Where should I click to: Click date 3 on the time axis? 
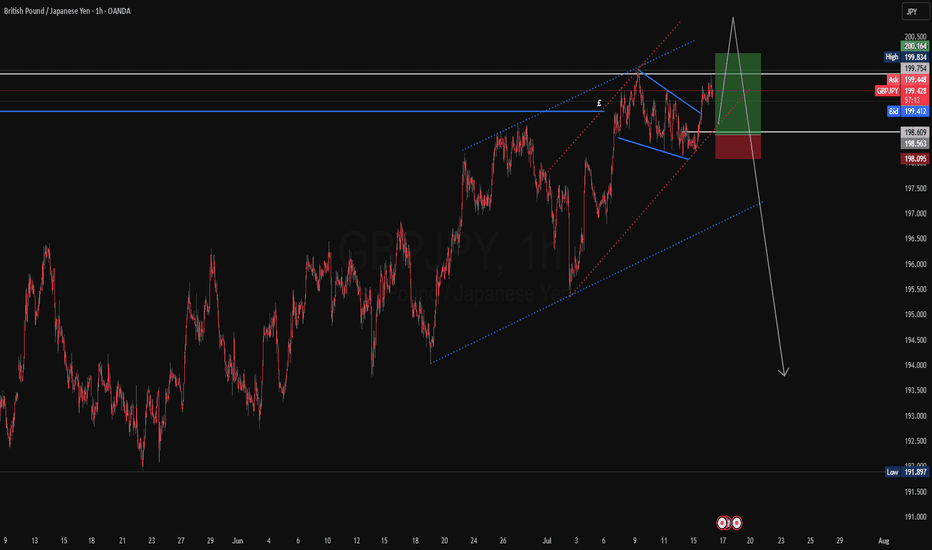click(x=576, y=540)
